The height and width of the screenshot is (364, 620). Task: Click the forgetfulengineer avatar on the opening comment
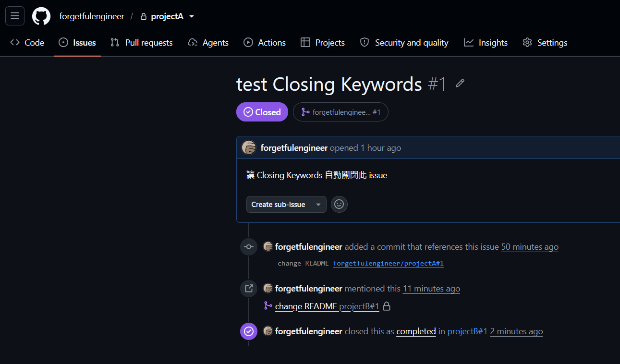coord(249,148)
